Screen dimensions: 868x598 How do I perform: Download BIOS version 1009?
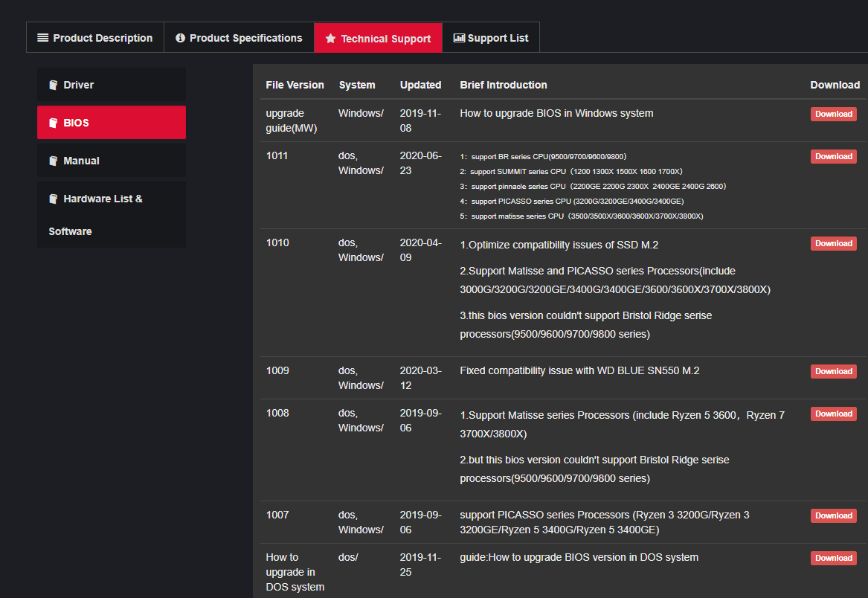[833, 371]
